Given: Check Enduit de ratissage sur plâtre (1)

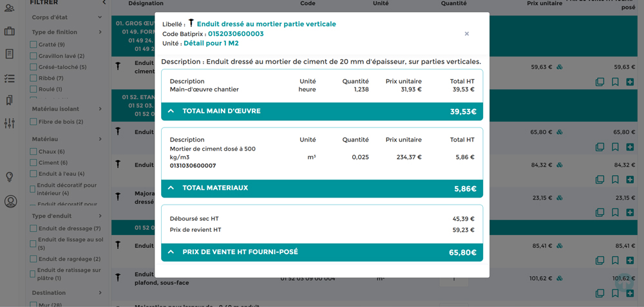Looking at the screenshot, I should click(x=33, y=274).
